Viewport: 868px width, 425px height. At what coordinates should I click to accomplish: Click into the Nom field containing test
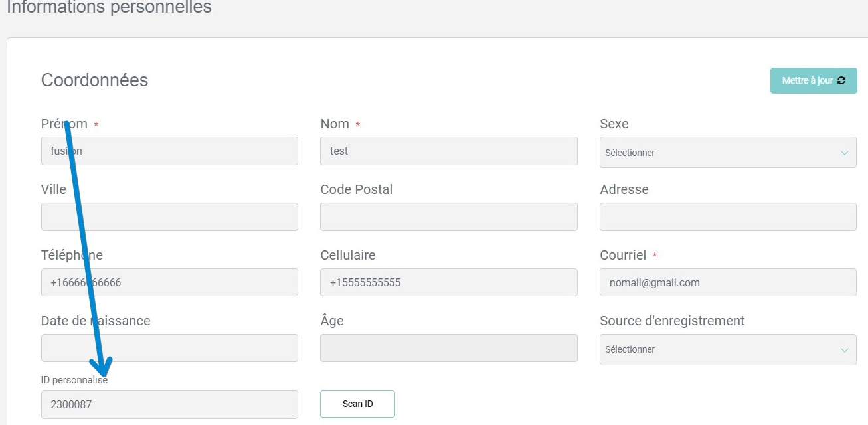point(448,151)
